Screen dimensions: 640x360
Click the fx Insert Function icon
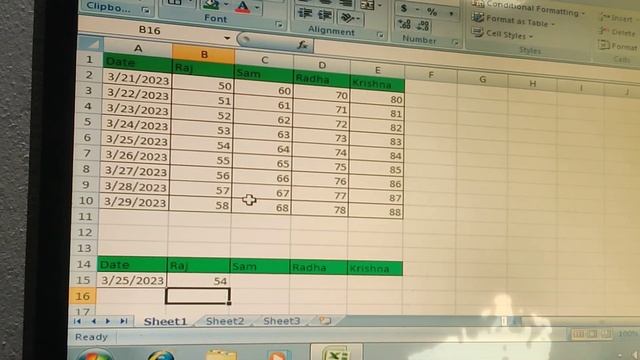pos(302,45)
